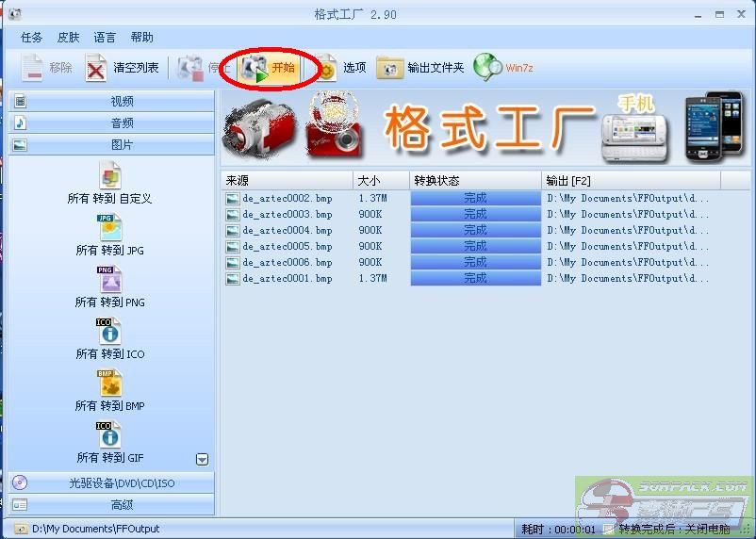Click the 开始 (Start) toolbar button

click(271, 68)
